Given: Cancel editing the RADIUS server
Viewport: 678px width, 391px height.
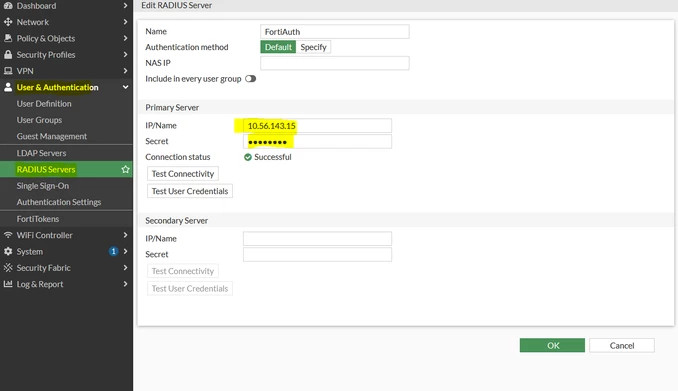Looking at the screenshot, I should 622,345.
